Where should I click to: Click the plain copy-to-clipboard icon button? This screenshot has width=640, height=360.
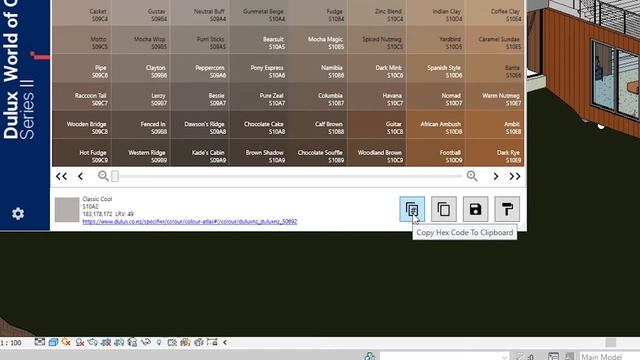[444, 209]
